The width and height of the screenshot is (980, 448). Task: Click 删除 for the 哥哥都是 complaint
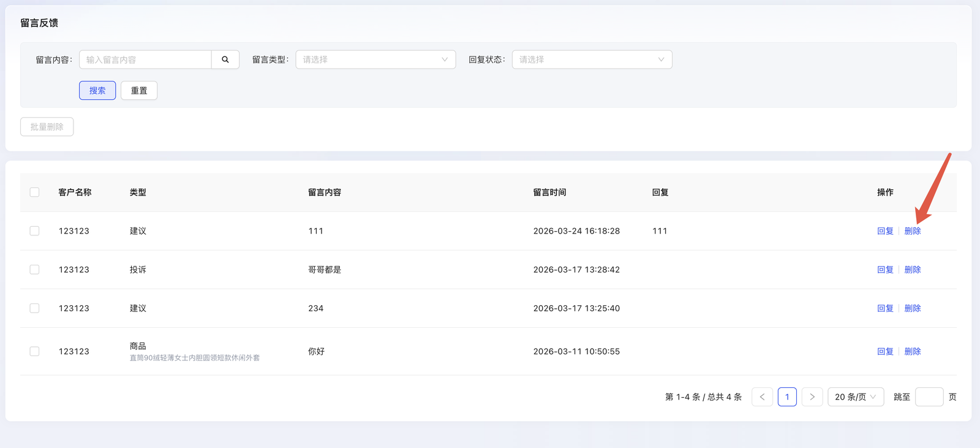[x=913, y=270]
